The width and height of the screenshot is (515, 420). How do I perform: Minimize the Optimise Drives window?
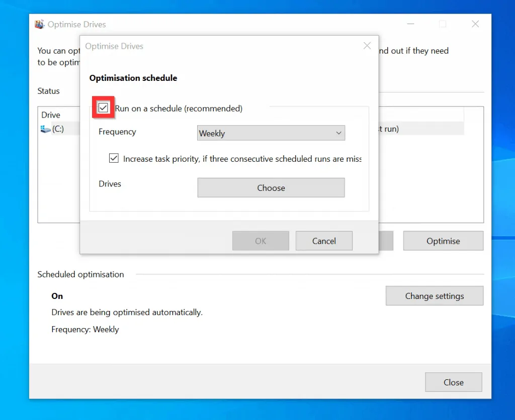410,24
